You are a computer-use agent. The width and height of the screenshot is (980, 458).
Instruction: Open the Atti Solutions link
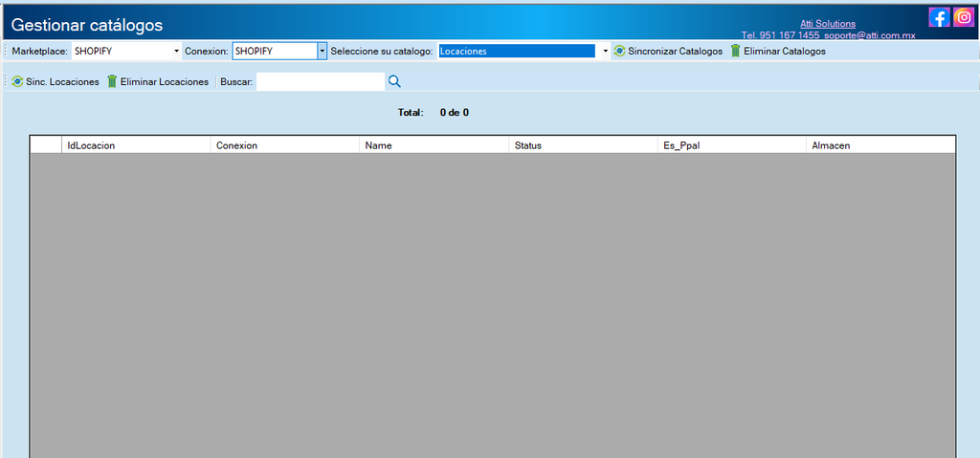[x=828, y=24]
